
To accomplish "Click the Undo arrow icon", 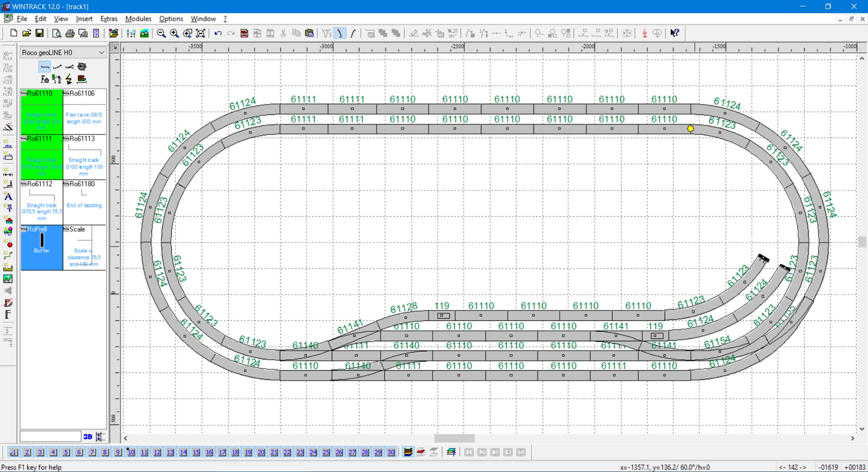I will pos(218,33).
